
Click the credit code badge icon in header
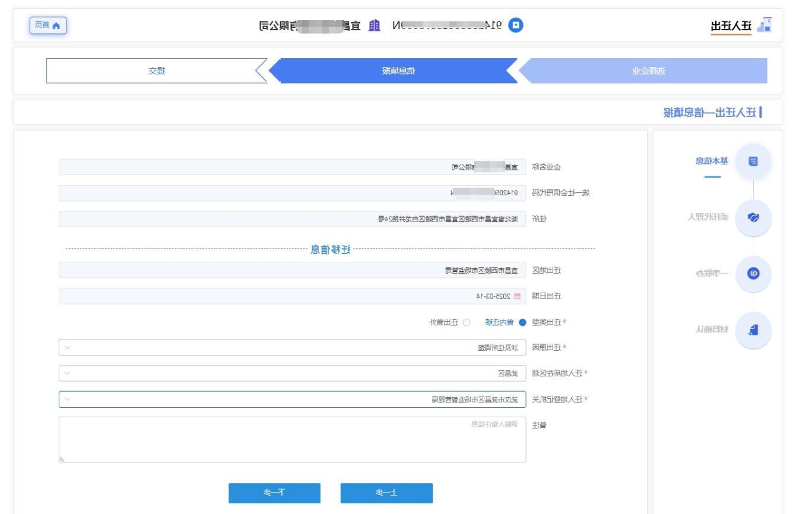click(x=517, y=25)
